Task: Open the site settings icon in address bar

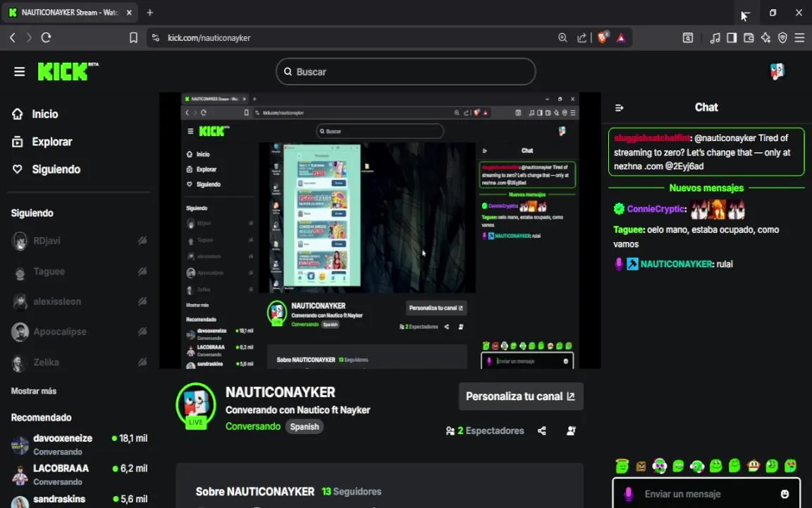Action: 155,38
